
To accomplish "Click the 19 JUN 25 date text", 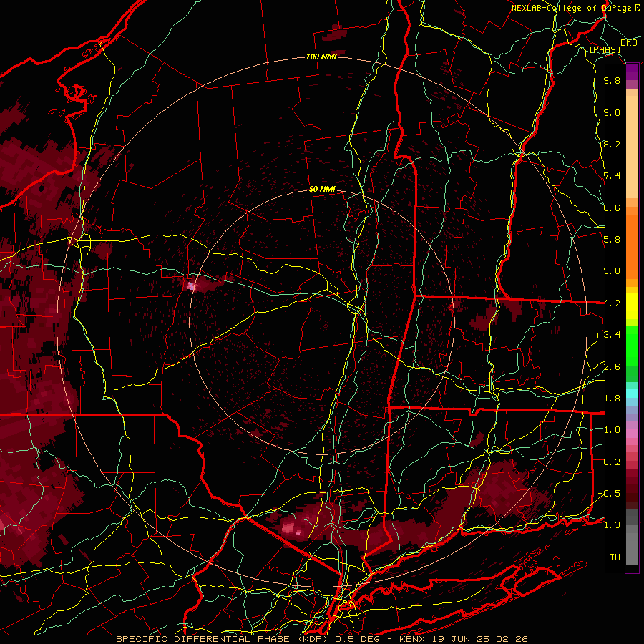I will tap(461, 639).
